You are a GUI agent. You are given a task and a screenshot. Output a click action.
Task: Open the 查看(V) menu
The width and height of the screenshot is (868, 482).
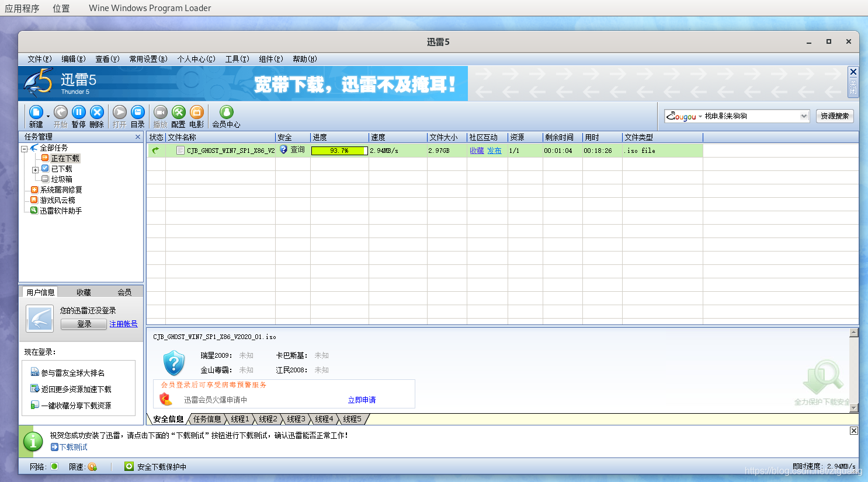click(107, 59)
